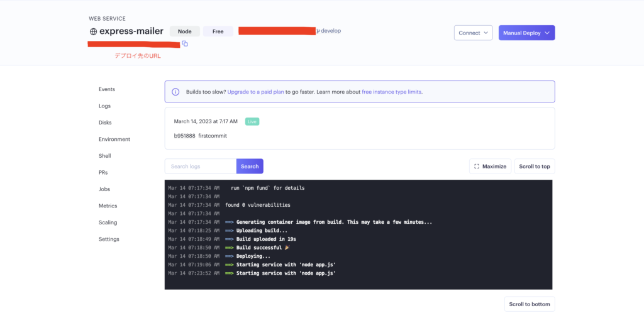Screen dimensions: 644x325
Task: Click Scroll to top button
Action: [x=535, y=166]
